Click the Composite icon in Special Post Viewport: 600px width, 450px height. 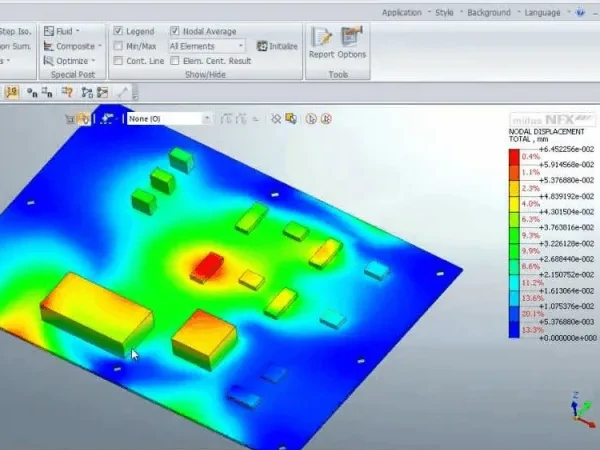(49, 46)
